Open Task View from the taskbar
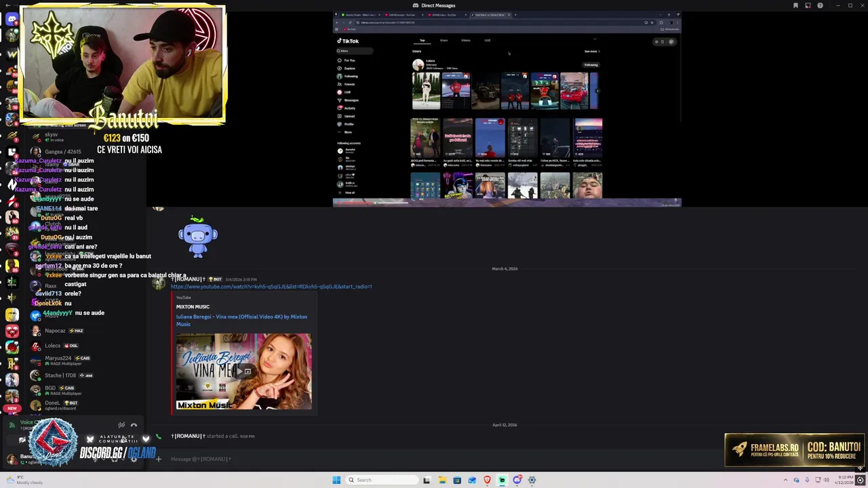Screen dimensions: 868x488 click(x=427, y=480)
